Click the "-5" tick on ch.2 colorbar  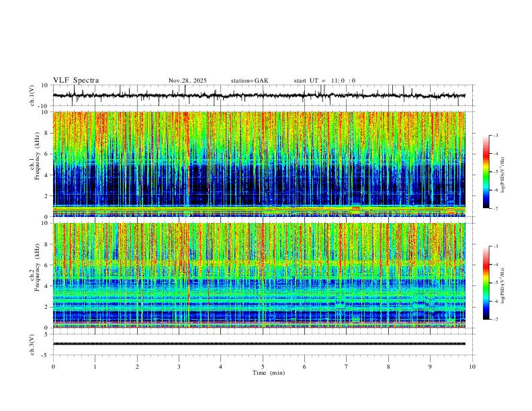pos(496,283)
